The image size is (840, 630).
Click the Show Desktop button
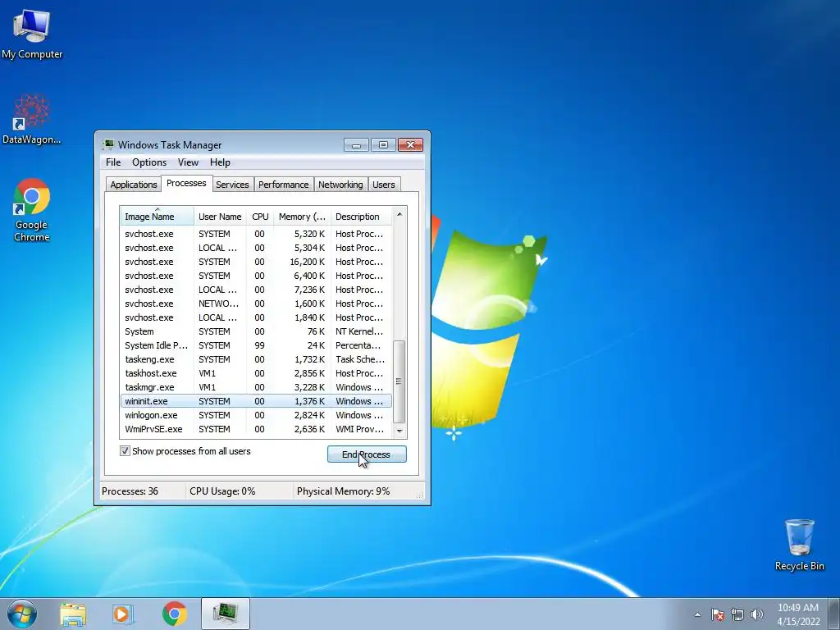pyautogui.click(x=834, y=614)
